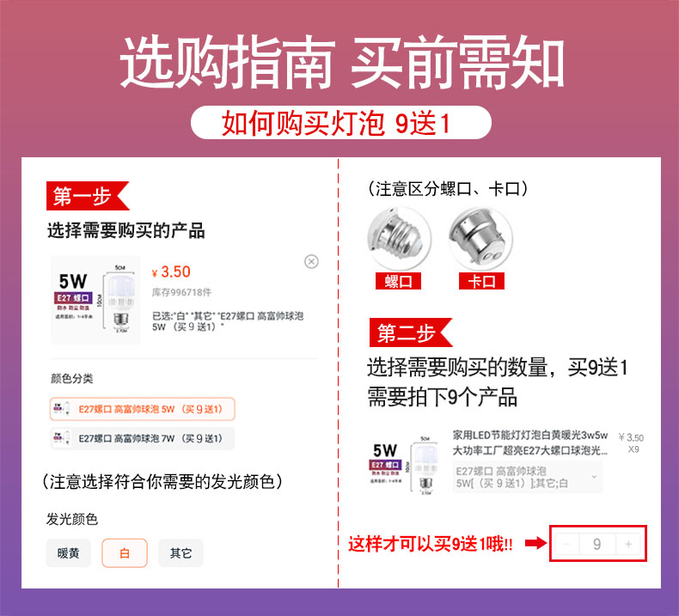Click the 第一步 red step banner

(x=88, y=196)
